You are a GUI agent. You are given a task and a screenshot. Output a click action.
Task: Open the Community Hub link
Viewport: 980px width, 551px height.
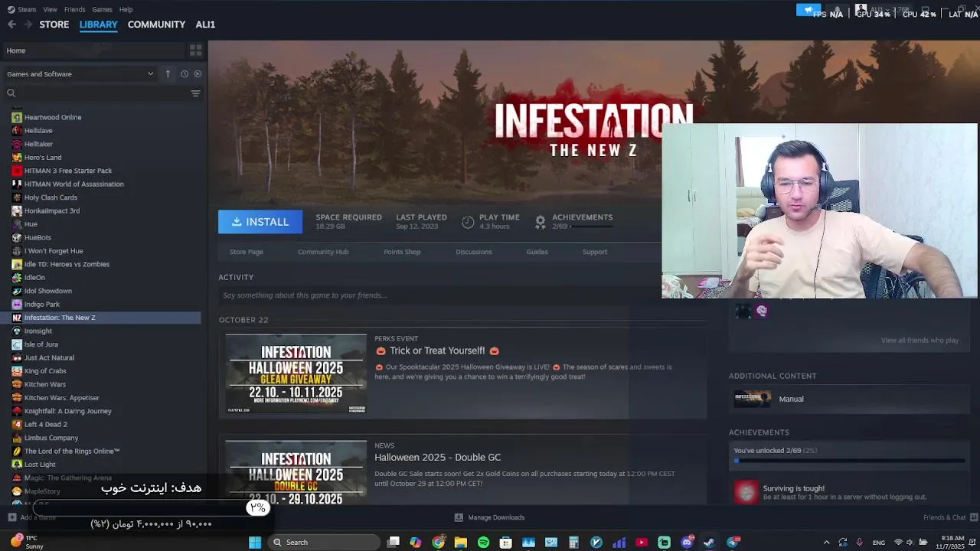[x=323, y=252]
